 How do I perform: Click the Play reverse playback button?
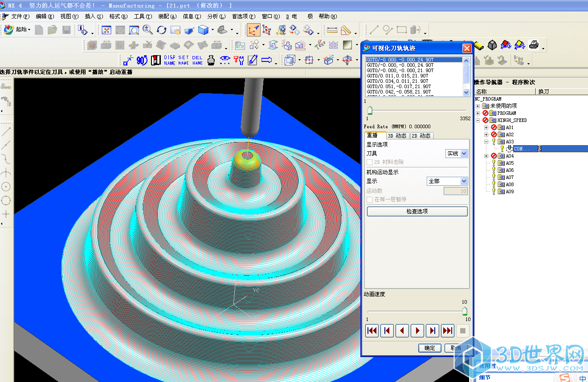[x=402, y=331]
